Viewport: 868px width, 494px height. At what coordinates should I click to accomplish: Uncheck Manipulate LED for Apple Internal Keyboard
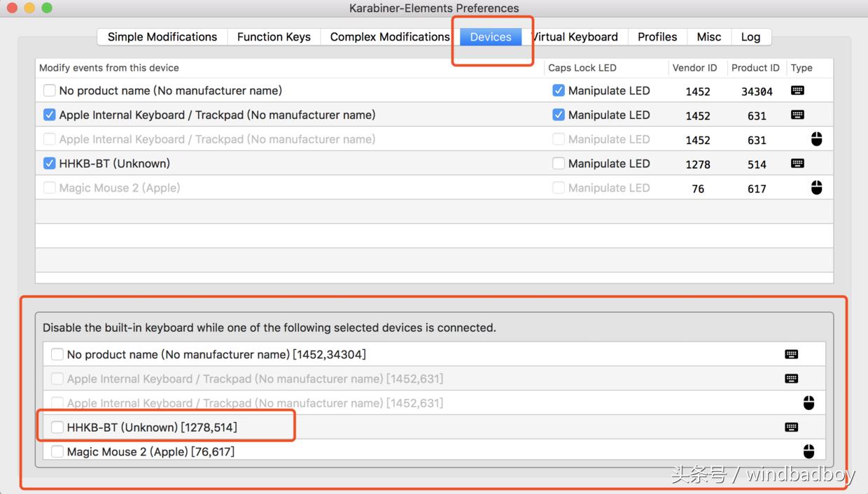pyautogui.click(x=559, y=115)
